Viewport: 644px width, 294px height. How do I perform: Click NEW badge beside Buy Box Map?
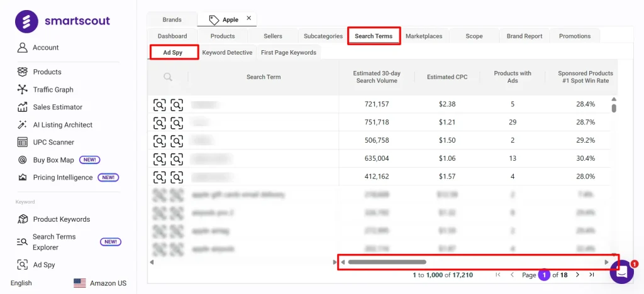[89, 160]
